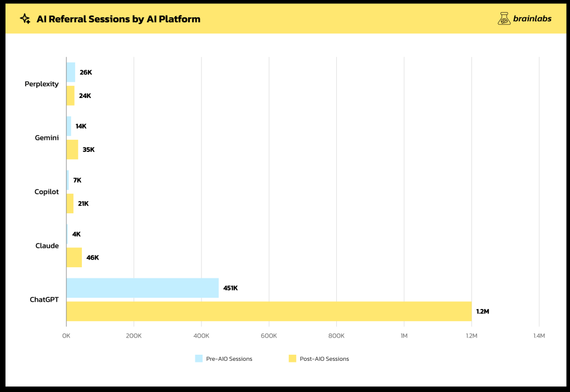Screen dimensions: 570x392
Task: Click the Gemini Post-AIO yellow bar
Action: [72, 149]
